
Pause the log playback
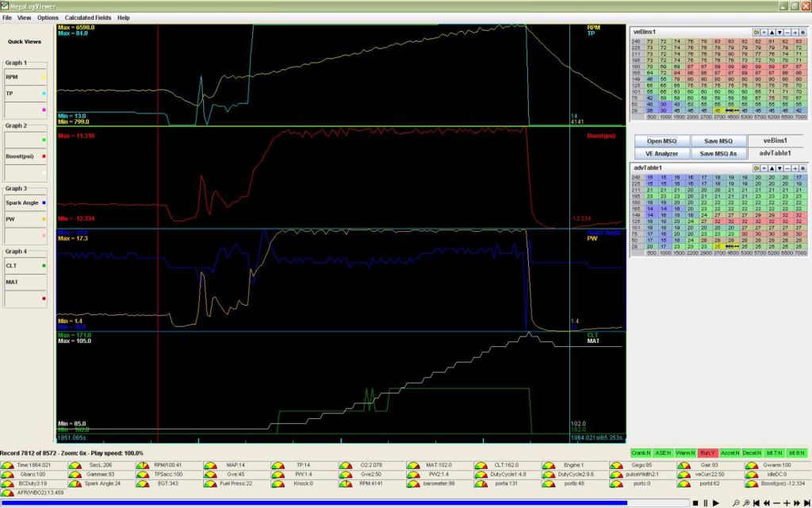(x=706, y=502)
